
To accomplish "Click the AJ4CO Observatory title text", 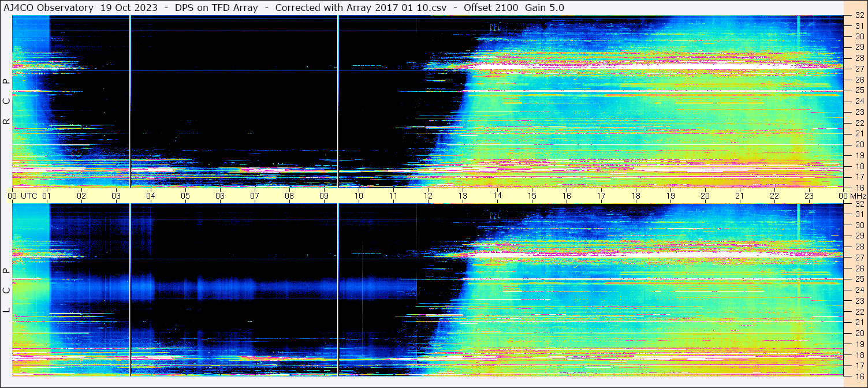I will point(49,8).
